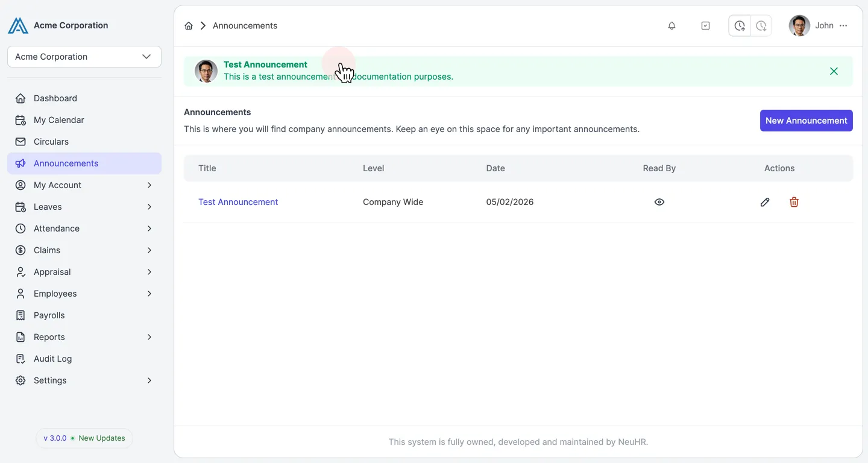The height and width of the screenshot is (463, 868).
Task: Click the Circulars envelope icon
Action: coord(20,142)
